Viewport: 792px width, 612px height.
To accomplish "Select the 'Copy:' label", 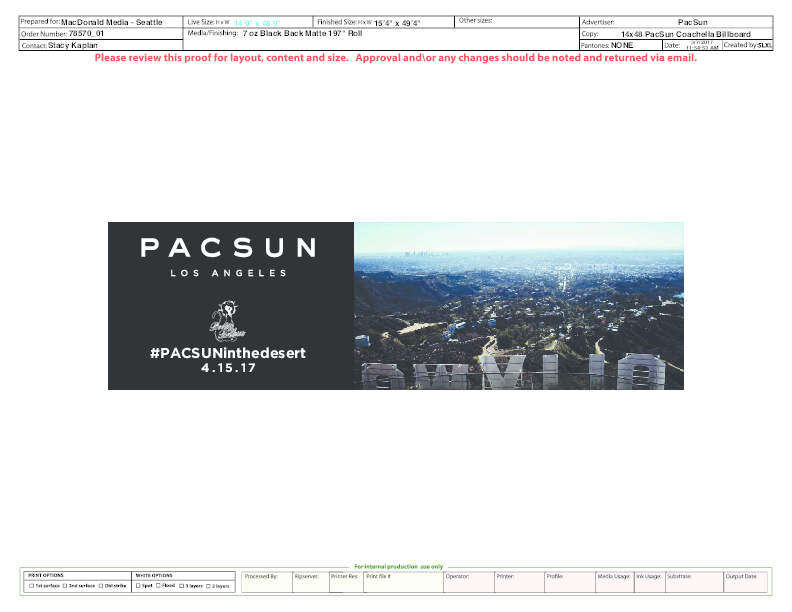I will click(590, 34).
